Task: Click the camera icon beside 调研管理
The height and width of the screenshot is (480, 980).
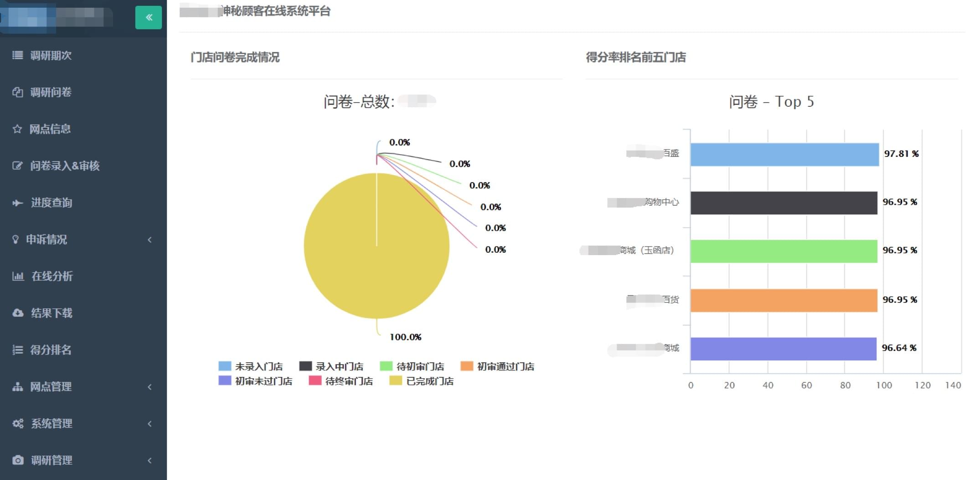Action: 18,460
